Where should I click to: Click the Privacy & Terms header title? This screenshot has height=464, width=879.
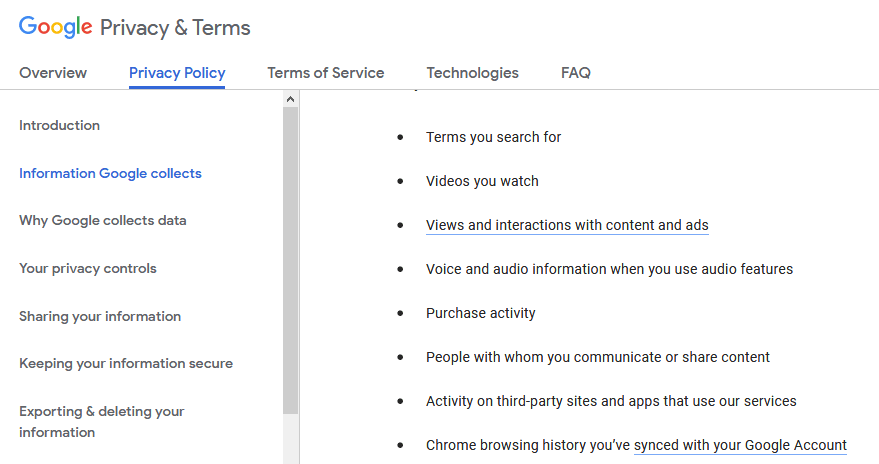point(175,28)
